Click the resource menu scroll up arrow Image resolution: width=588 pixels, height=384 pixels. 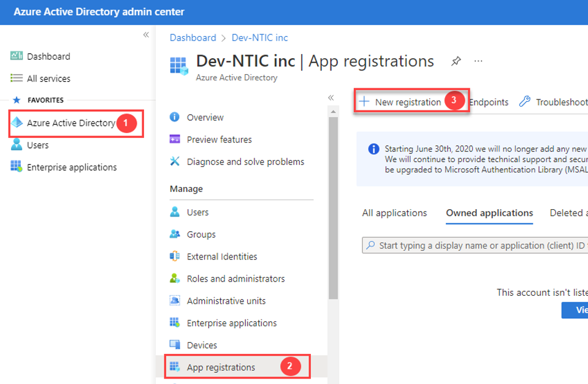333,112
